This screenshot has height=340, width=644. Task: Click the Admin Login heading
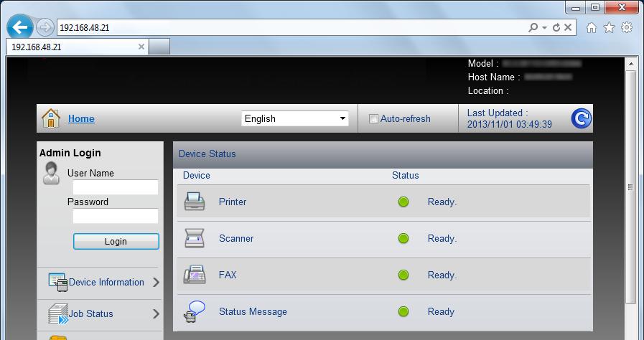70,153
